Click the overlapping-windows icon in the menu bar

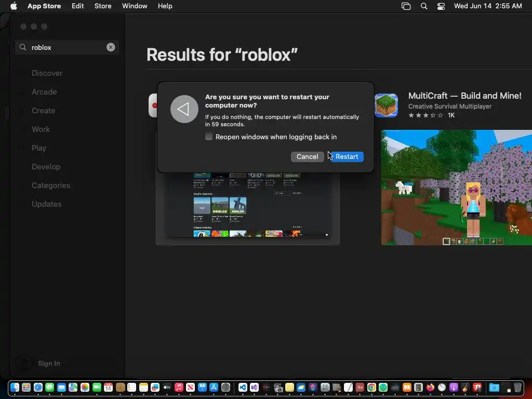(x=406, y=6)
